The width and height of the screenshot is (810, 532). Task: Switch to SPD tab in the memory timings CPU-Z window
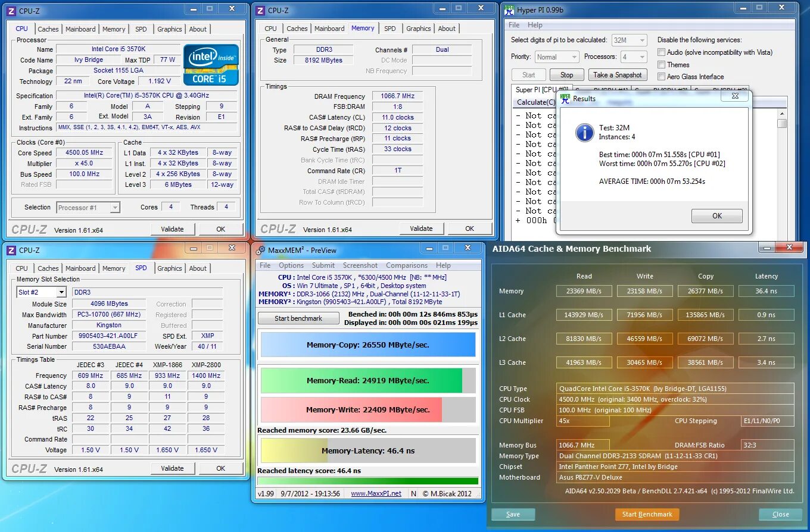tap(390, 28)
